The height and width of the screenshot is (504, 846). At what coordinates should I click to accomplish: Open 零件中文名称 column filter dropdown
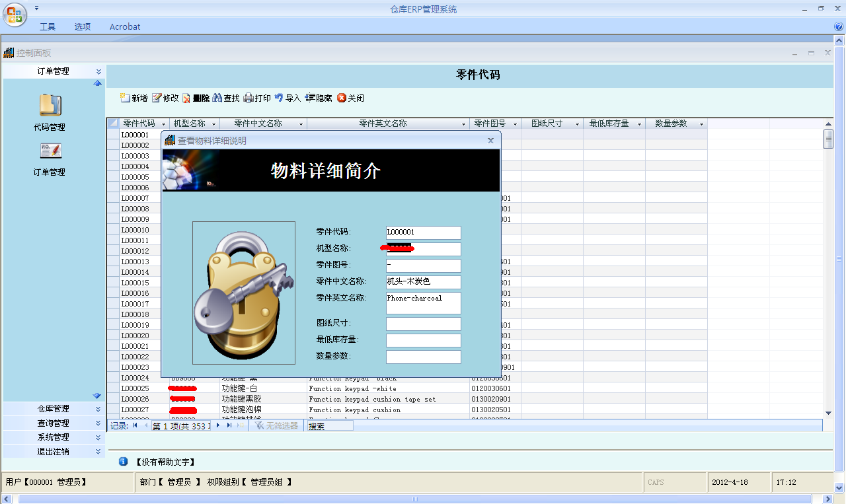[301, 124]
